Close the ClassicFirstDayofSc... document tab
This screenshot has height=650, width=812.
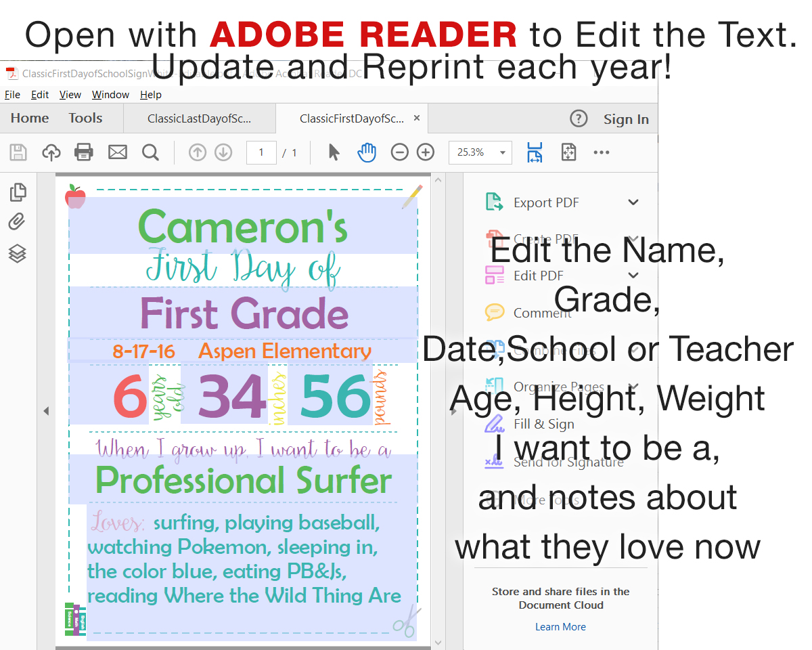pyautogui.click(x=417, y=118)
